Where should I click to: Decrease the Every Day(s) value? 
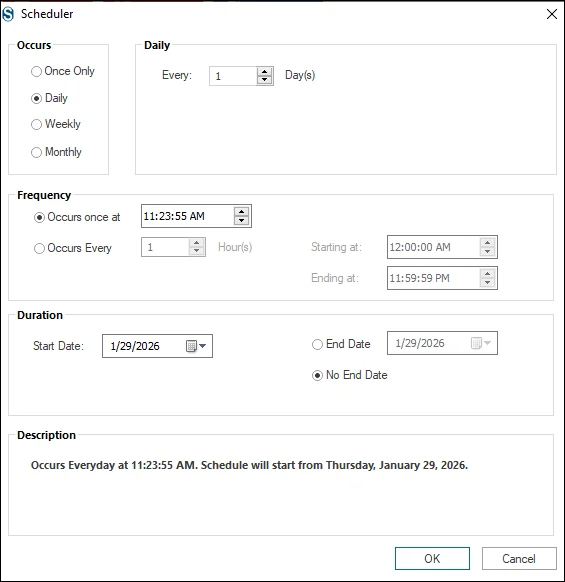tap(264, 80)
